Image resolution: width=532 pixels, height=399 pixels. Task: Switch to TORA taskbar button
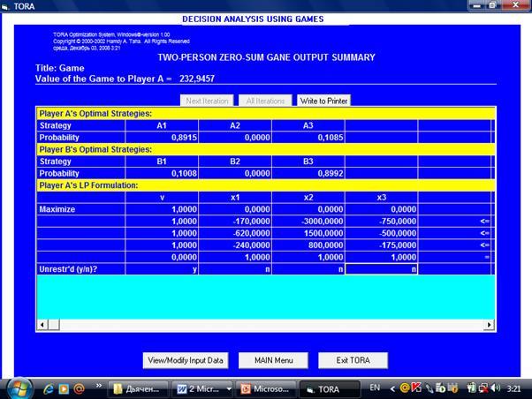pyautogui.click(x=329, y=388)
